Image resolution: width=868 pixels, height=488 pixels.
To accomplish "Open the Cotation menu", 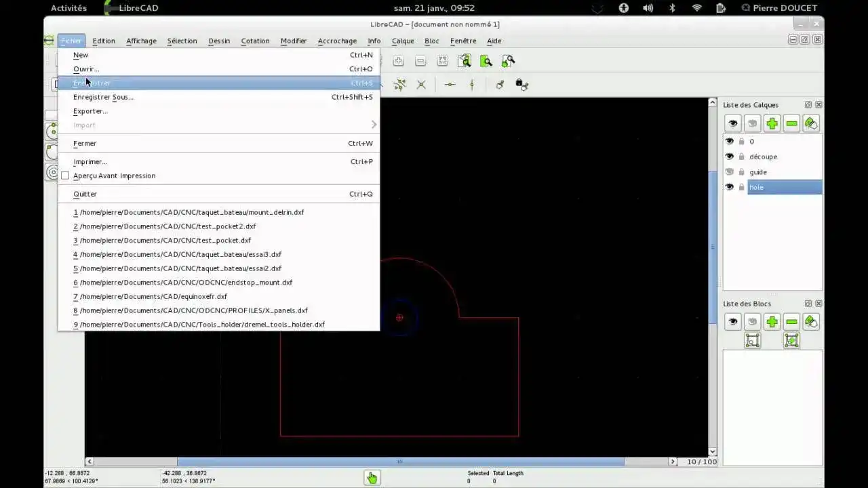I will click(x=255, y=41).
